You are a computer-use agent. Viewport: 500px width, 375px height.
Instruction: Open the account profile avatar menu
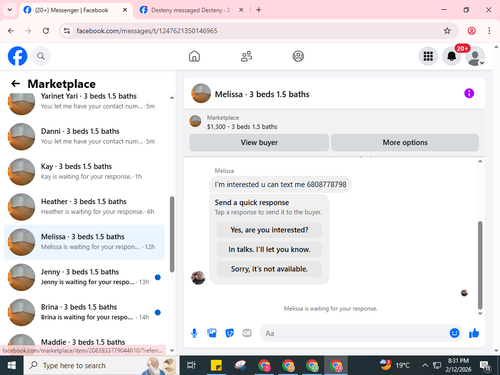point(475,56)
